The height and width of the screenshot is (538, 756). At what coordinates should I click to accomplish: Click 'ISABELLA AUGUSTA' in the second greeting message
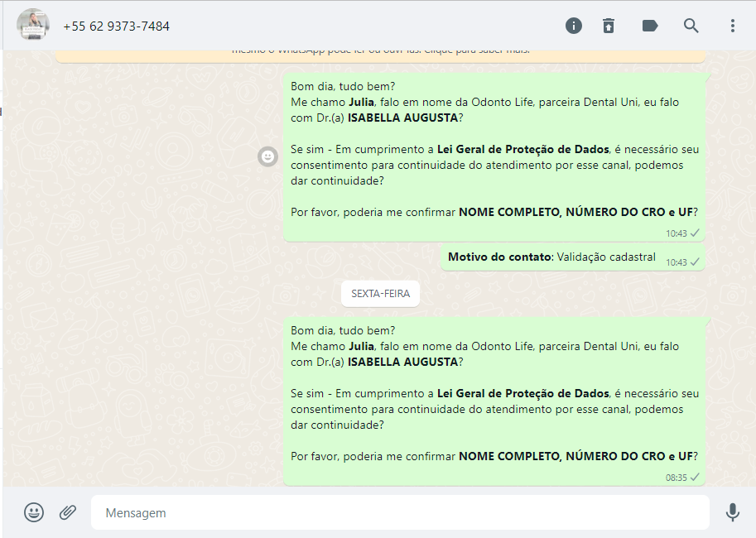coord(402,362)
